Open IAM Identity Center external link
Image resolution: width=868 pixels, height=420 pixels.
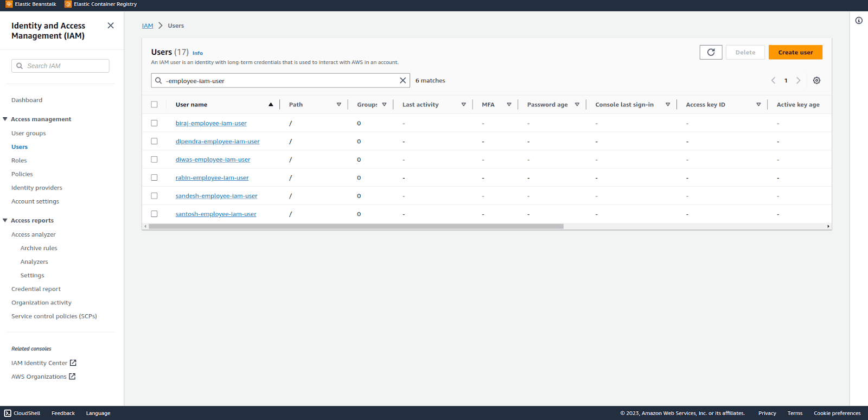44,363
